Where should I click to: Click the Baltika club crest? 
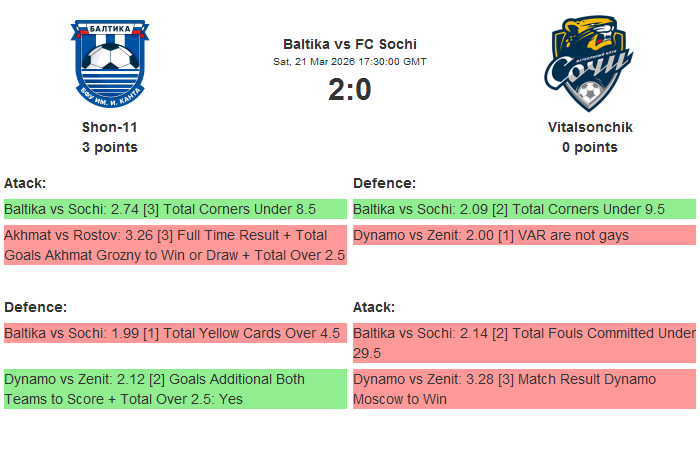tap(110, 64)
